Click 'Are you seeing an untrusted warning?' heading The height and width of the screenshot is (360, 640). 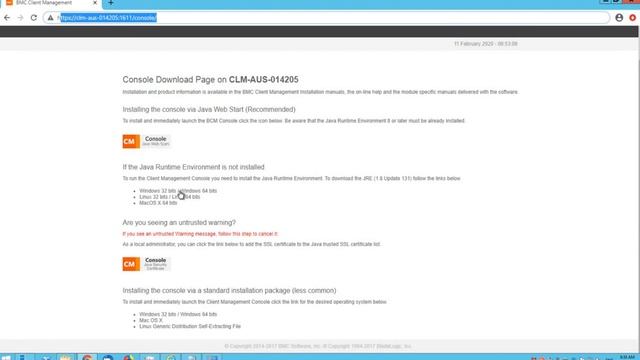[x=179, y=222]
